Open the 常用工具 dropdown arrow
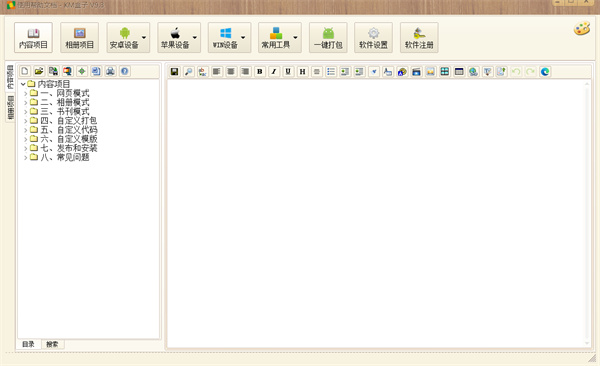This screenshot has width=600, height=366. [x=295, y=38]
